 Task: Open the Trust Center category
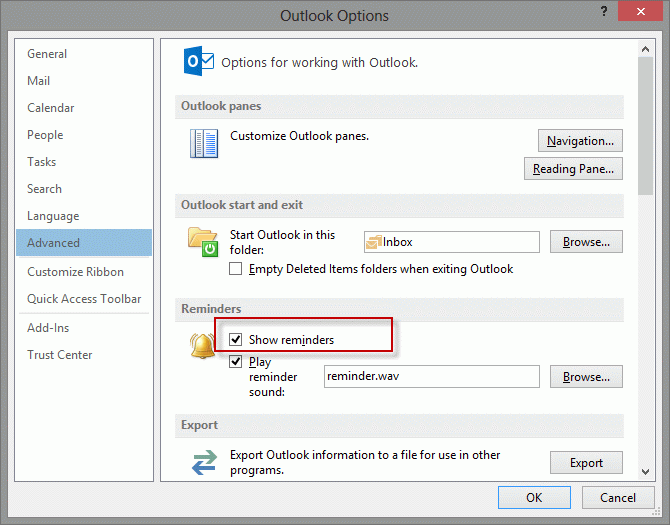pyautogui.click(x=84, y=355)
